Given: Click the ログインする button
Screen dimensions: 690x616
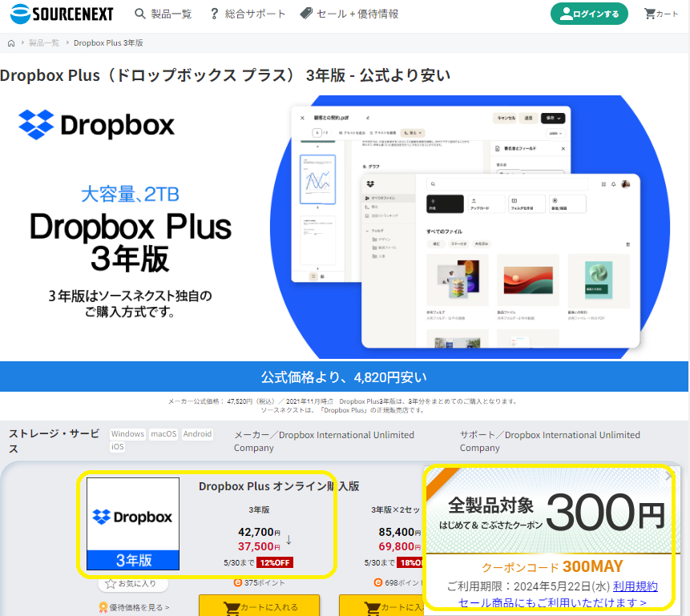Looking at the screenshot, I should pyautogui.click(x=589, y=14).
